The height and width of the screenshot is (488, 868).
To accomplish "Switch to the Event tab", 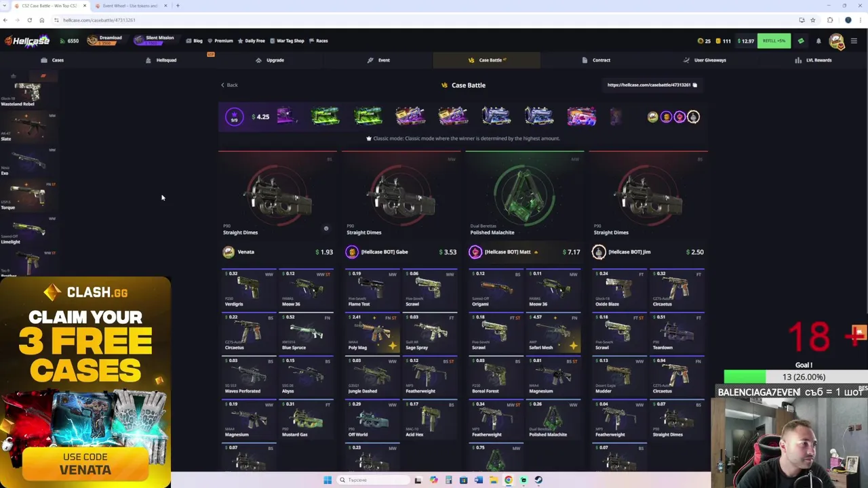I will [x=378, y=60].
